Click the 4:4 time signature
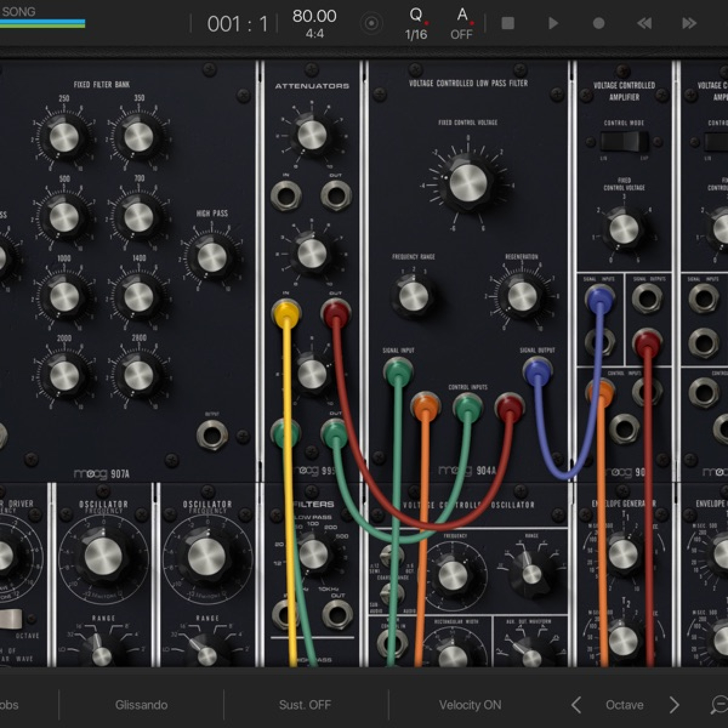The height and width of the screenshot is (728, 728). tap(315, 34)
